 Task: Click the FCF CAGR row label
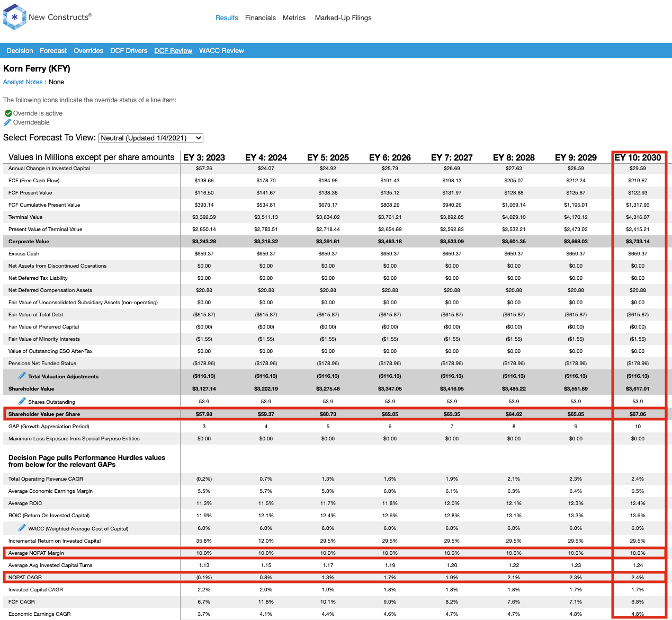(22, 602)
